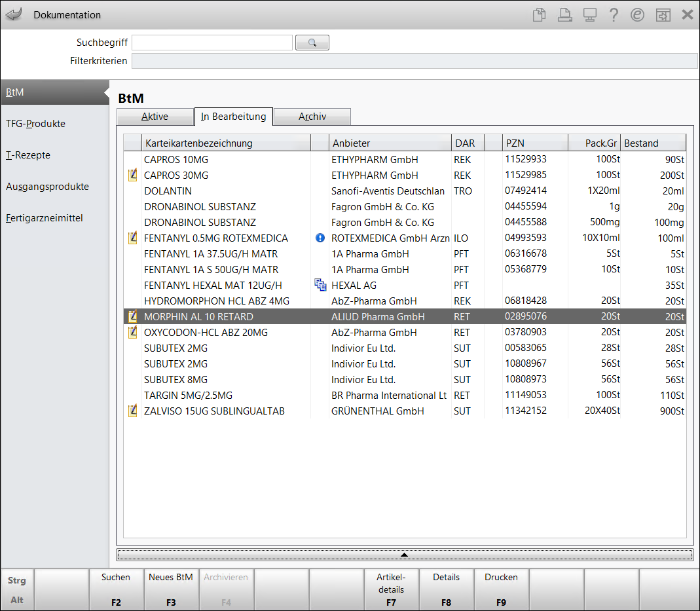The width and height of the screenshot is (700, 611).
Task: Select FENTANYL 1A 37.5UG/H MATR row
Action: tap(405, 253)
